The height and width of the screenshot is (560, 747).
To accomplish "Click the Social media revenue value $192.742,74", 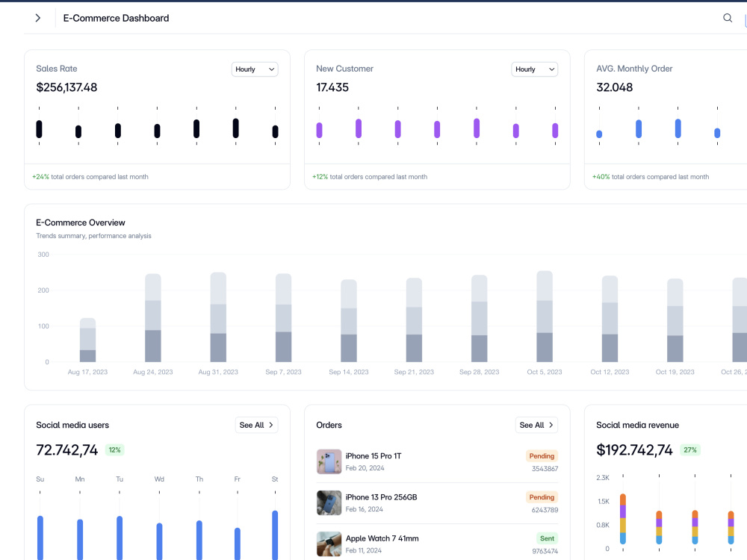I will [634, 450].
